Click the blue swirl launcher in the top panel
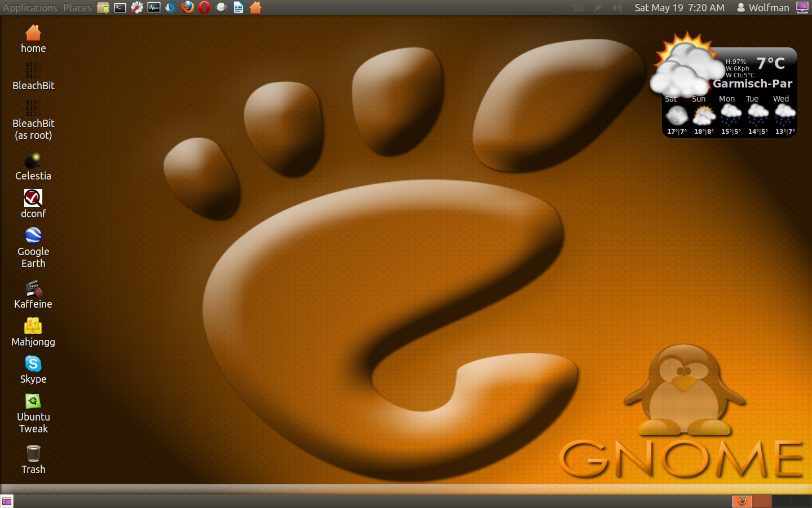Viewport: 812px width, 508px height. pos(171,7)
